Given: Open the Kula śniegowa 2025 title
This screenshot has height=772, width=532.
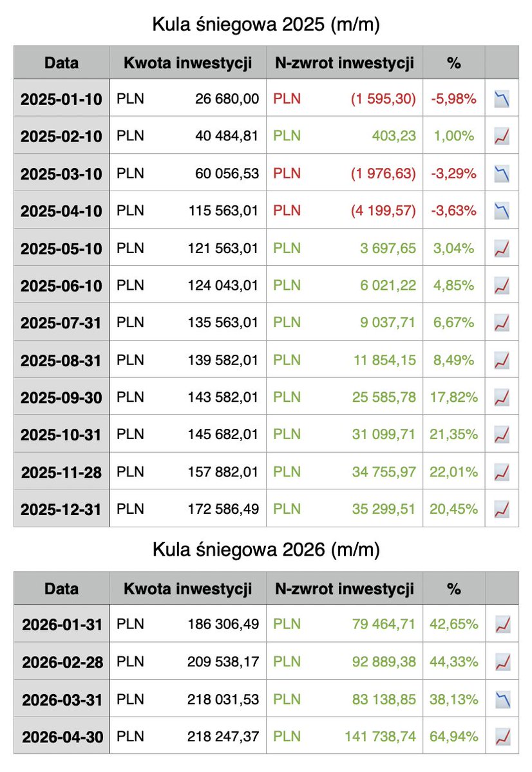Looking at the screenshot, I should click(x=266, y=26).
